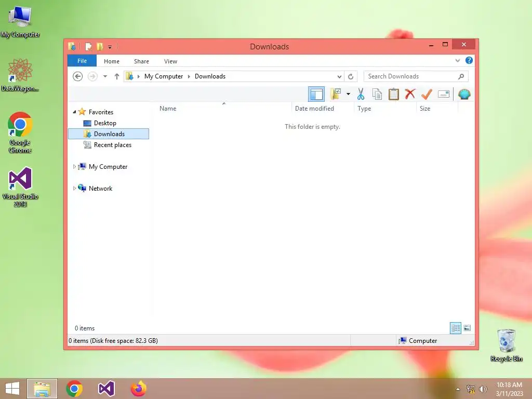The height and width of the screenshot is (399, 532).
Task: Collapse the Favorites tree group
Action: (74, 112)
